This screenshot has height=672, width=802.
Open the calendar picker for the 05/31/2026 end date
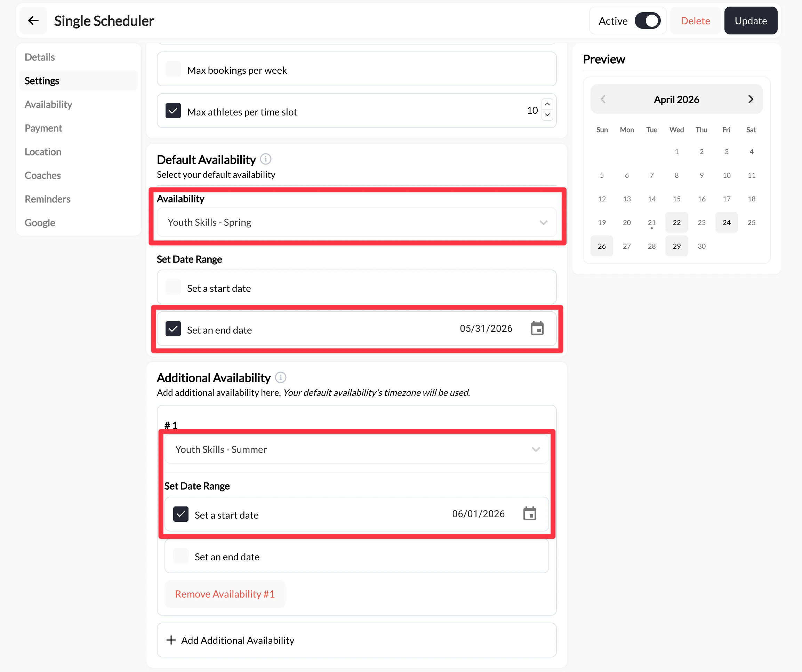pyautogui.click(x=537, y=328)
